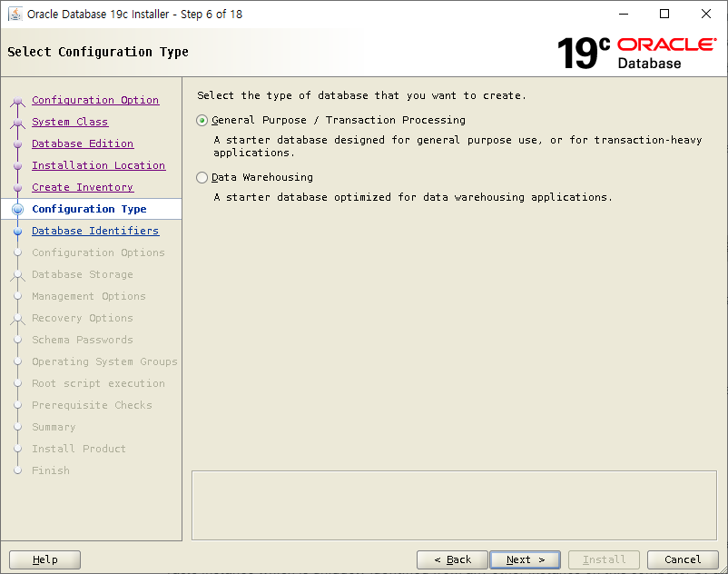This screenshot has width=728, height=574.
Task: Click the Java installer window icon
Action: pos(15,14)
